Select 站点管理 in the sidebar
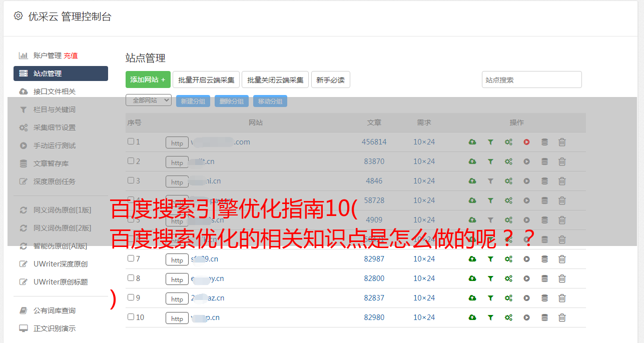The width and height of the screenshot is (644, 343). 61,73
